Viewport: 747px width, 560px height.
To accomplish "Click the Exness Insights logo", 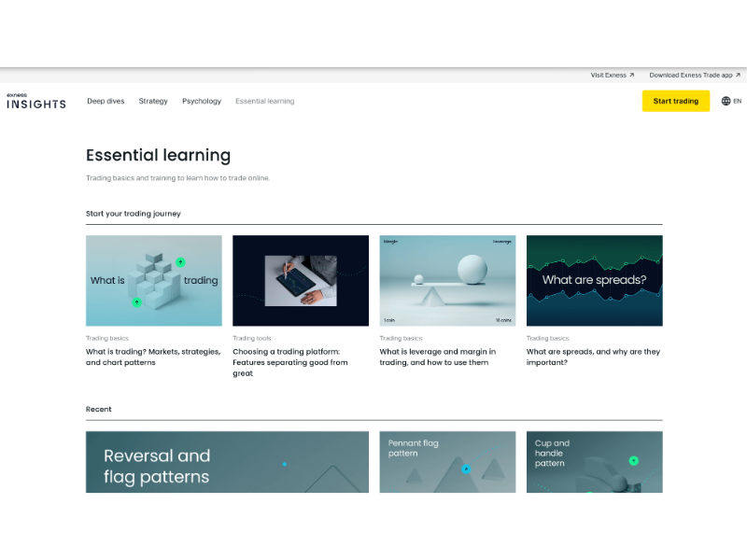I will pyautogui.click(x=36, y=101).
